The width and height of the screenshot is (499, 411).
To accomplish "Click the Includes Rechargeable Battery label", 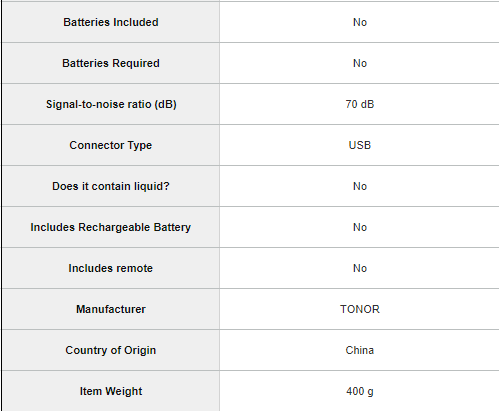I will pyautogui.click(x=111, y=227).
